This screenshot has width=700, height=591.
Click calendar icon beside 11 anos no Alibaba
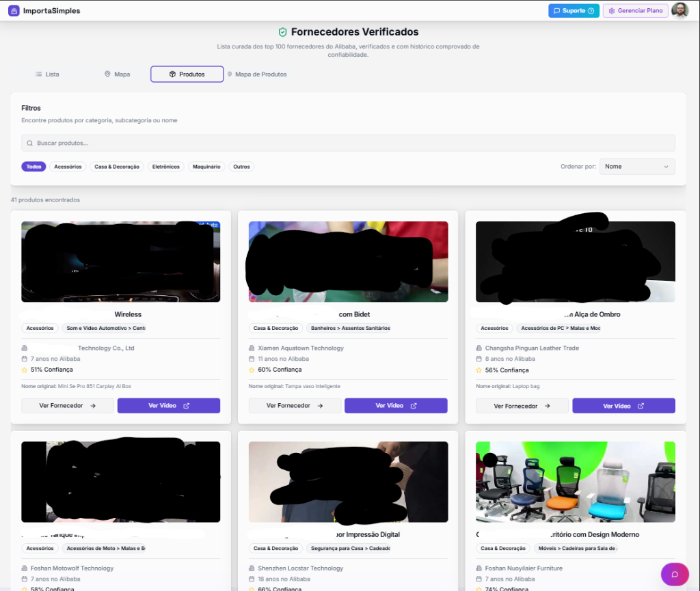coord(252,359)
